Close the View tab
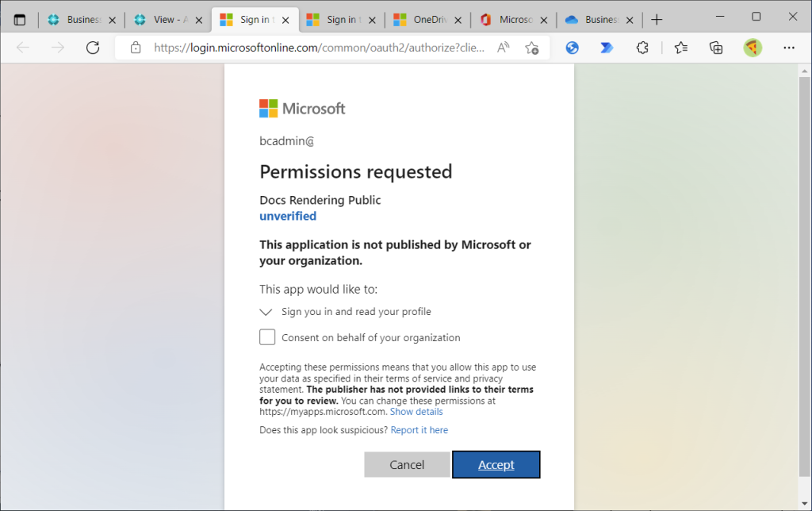 (199, 21)
